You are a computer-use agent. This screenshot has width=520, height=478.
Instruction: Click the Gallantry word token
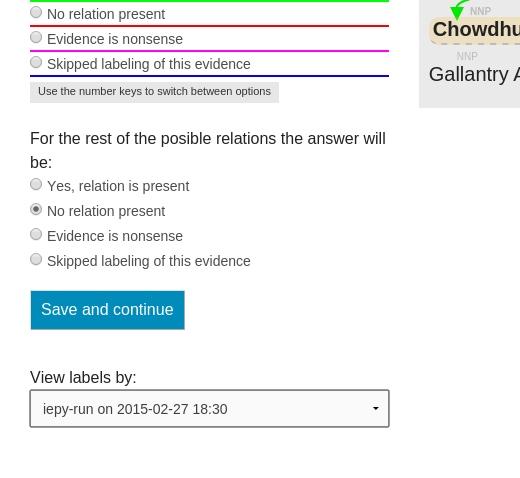click(x=469, y=74)
